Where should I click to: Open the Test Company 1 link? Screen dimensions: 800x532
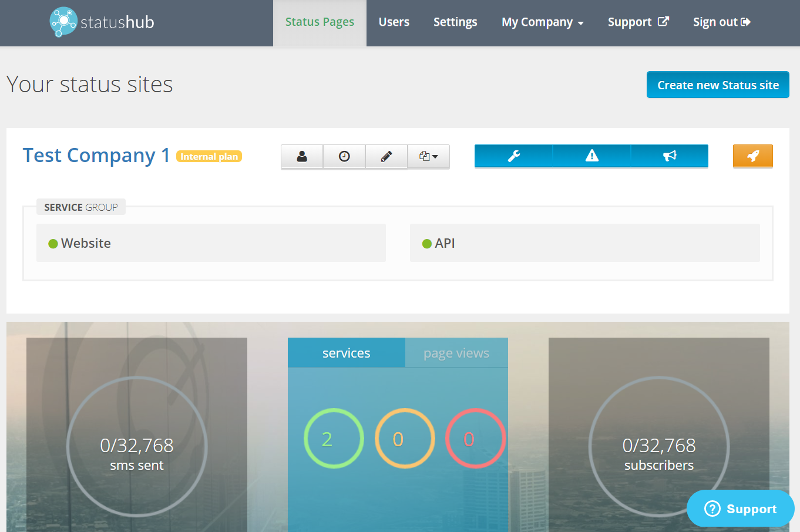[96, 155]
